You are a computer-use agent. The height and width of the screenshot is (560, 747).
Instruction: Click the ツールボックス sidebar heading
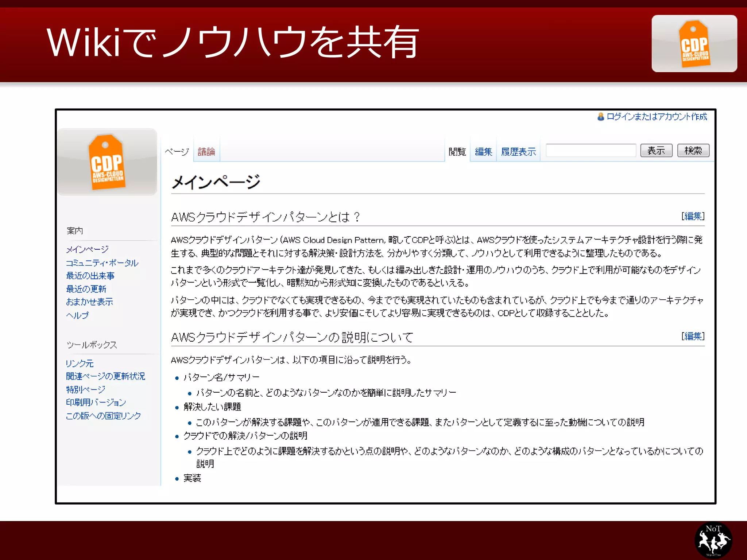[92, 345]
